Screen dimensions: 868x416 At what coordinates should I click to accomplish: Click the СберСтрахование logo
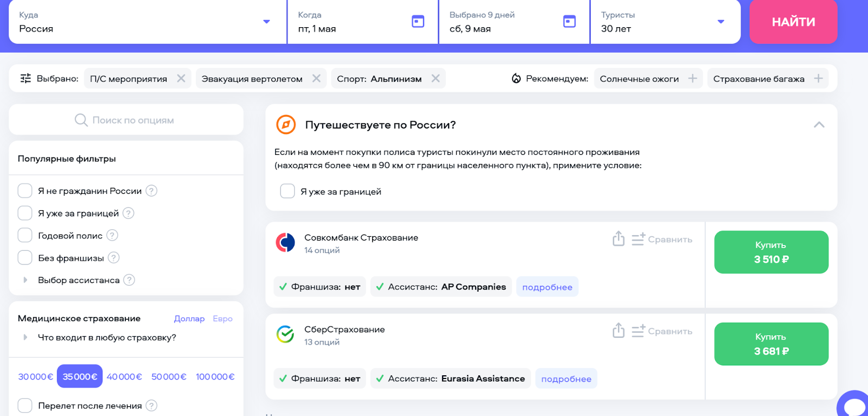[x=285, y=335]
